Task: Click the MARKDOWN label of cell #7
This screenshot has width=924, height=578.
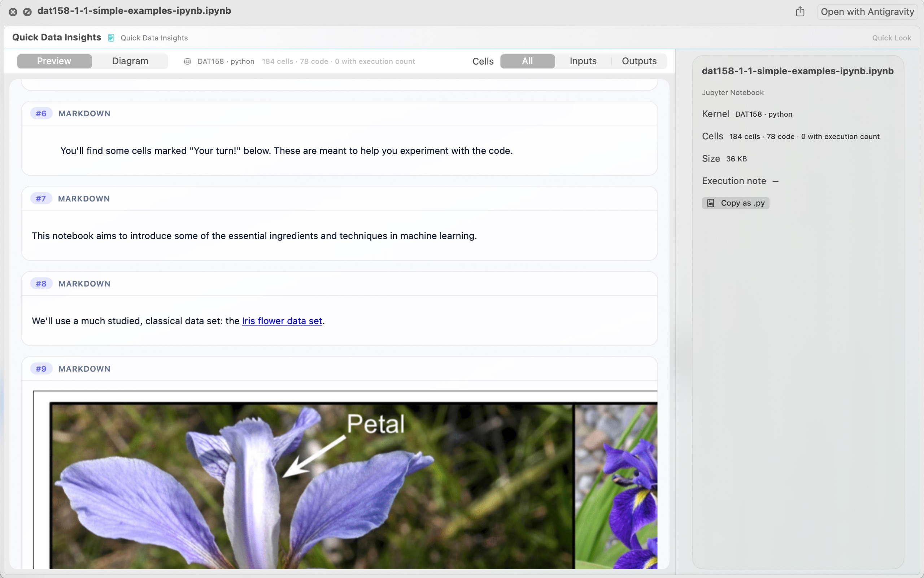Action: click(x=84, y=199)
